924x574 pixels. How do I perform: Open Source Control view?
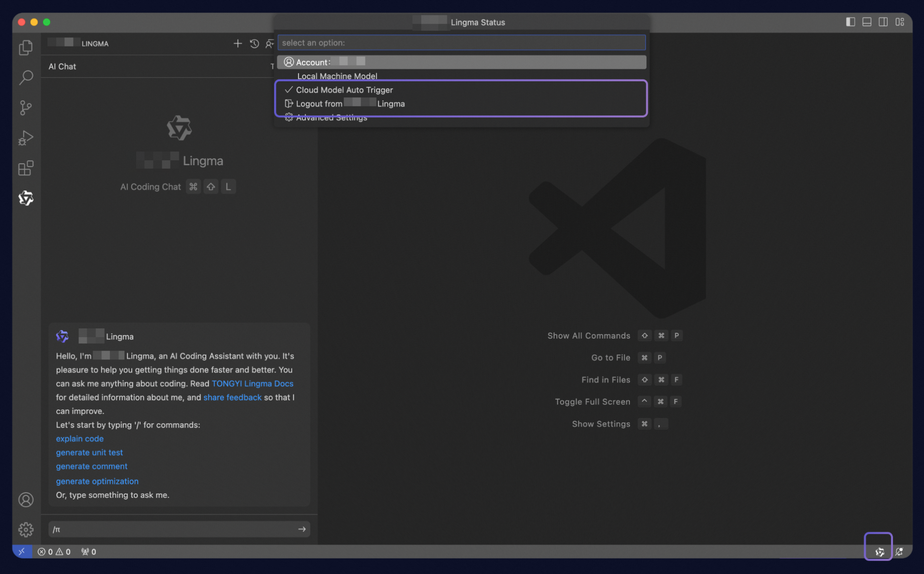pos(26,108)
